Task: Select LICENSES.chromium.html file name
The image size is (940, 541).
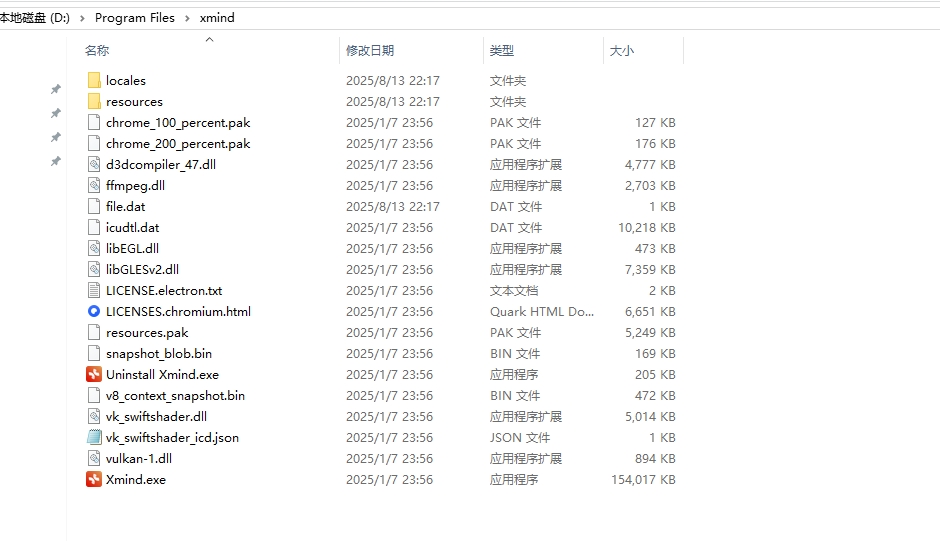Action: point(179,311)
